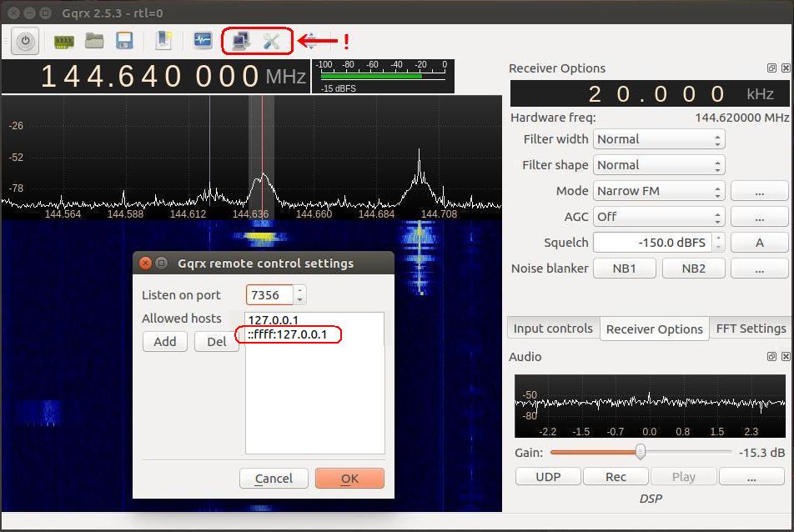The image size is (794, 532).
Task: Select host 127.0.0.1 in allowed list
Action: pos(274,320)
